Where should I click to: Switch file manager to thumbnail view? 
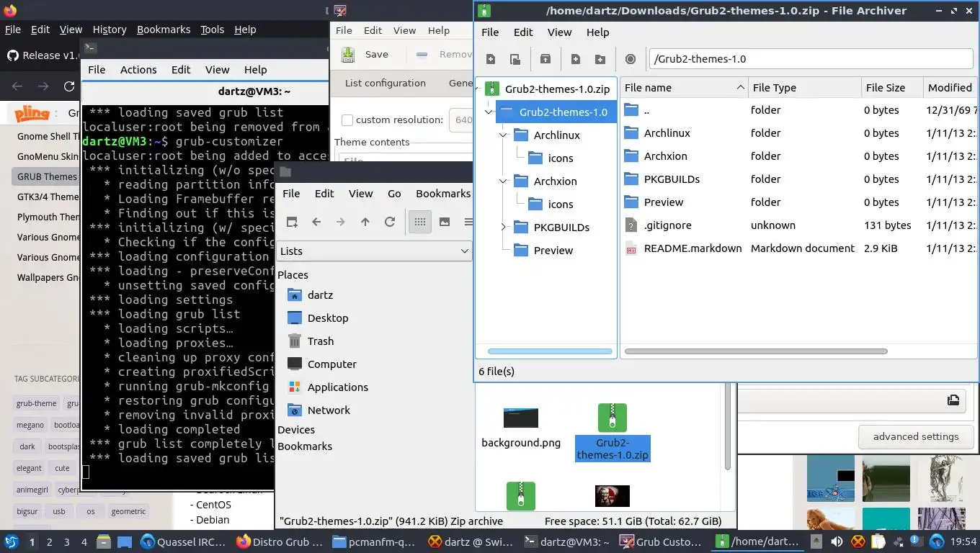[445, 222]
